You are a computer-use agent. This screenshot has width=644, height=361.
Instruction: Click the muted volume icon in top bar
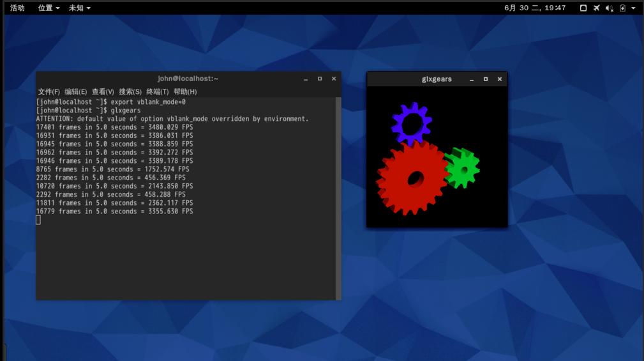(610, 8)
